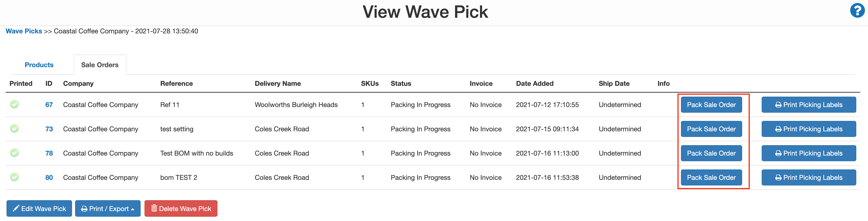The height and width of the screenshot is (221, 868).
Task: Print Picking Labels for Test BOM with no builds
Action: coord(809,153)
